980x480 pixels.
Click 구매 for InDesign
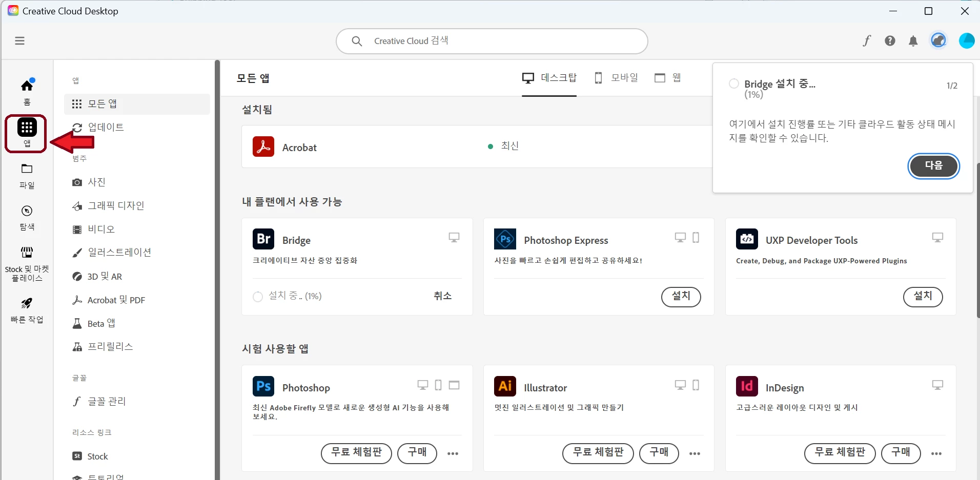pyautogui.click(x=901, y=453)
